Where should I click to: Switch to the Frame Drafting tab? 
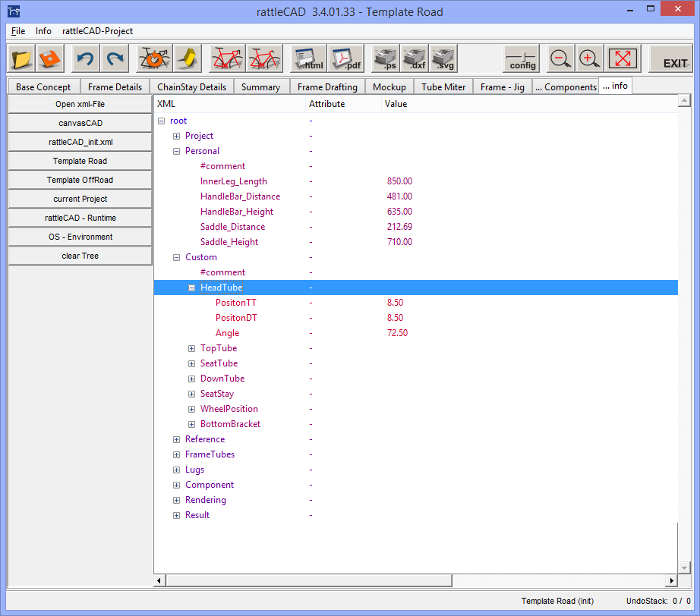pos(327,87)
